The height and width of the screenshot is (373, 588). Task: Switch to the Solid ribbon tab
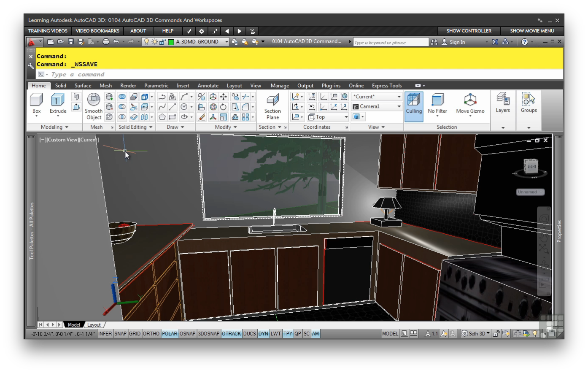[x=61, y=86]
